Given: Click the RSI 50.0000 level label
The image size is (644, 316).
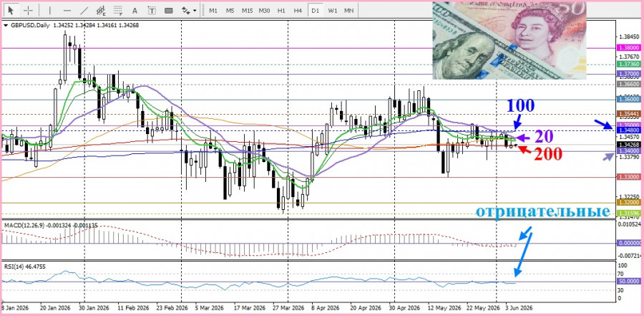Looking at the screenshot, I should click(x=628, y=281).
